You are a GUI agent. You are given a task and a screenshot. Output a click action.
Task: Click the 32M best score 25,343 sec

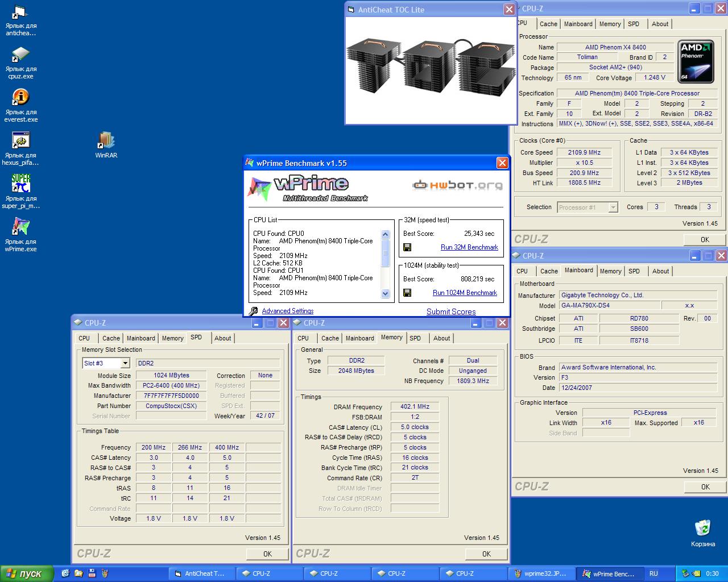pos(479,234)
